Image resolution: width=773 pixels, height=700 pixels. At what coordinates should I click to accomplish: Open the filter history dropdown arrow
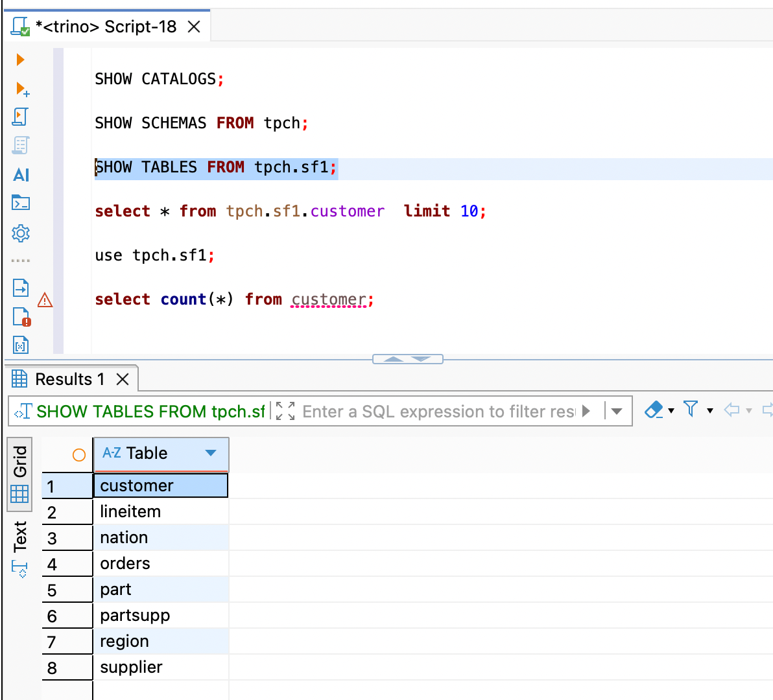click(x=617, y=412)
